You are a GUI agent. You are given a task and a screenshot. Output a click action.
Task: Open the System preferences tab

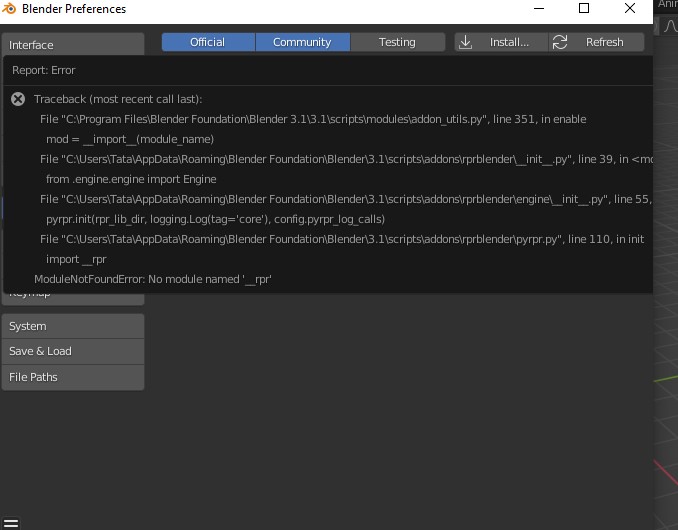(73, 326)
